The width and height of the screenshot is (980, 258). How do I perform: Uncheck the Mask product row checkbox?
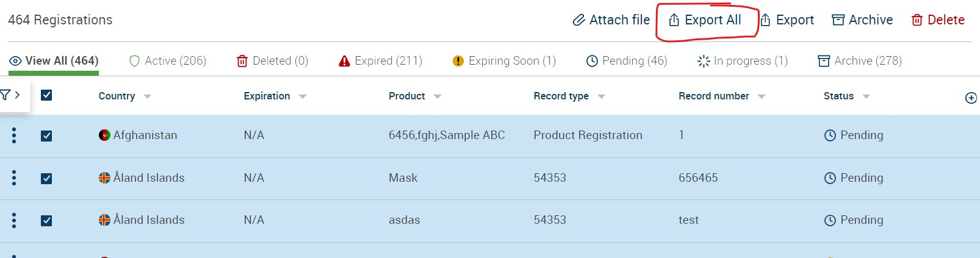(x=46, y=178)
